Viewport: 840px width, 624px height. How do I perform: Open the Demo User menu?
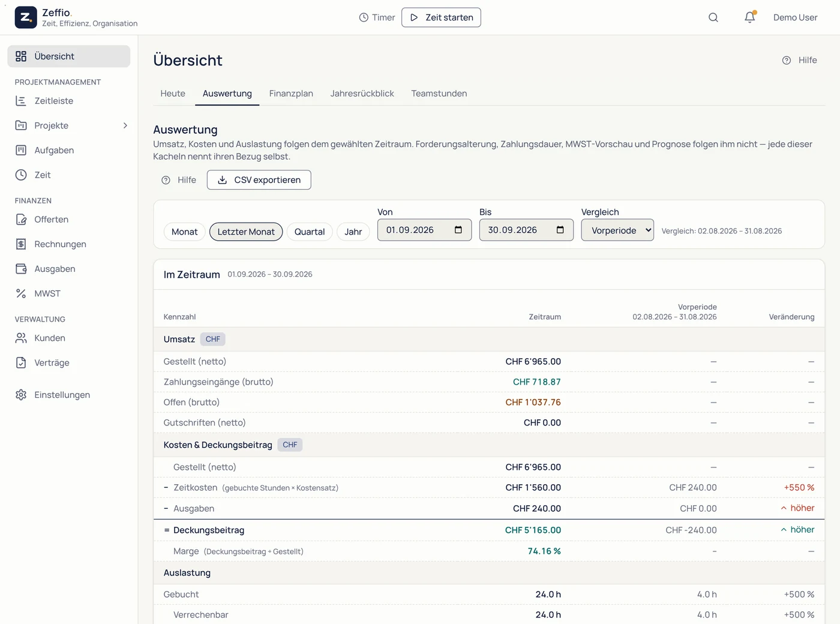795,17
